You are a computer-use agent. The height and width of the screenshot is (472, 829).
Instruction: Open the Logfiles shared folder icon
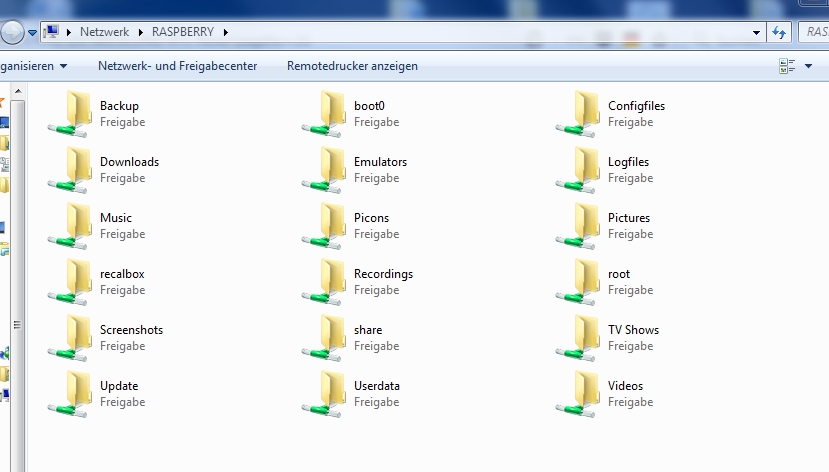pyautogui.click(x=577, y=170)
